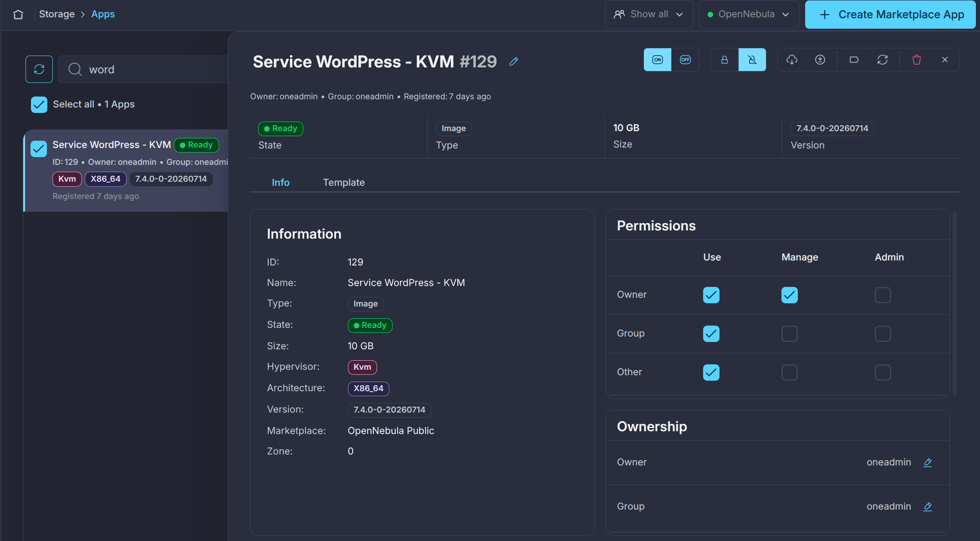Screen dimensions: 980x541
Task: Click the 7.4.0-0-20260714 tag on the card
Action: click(x=171, y=179)
